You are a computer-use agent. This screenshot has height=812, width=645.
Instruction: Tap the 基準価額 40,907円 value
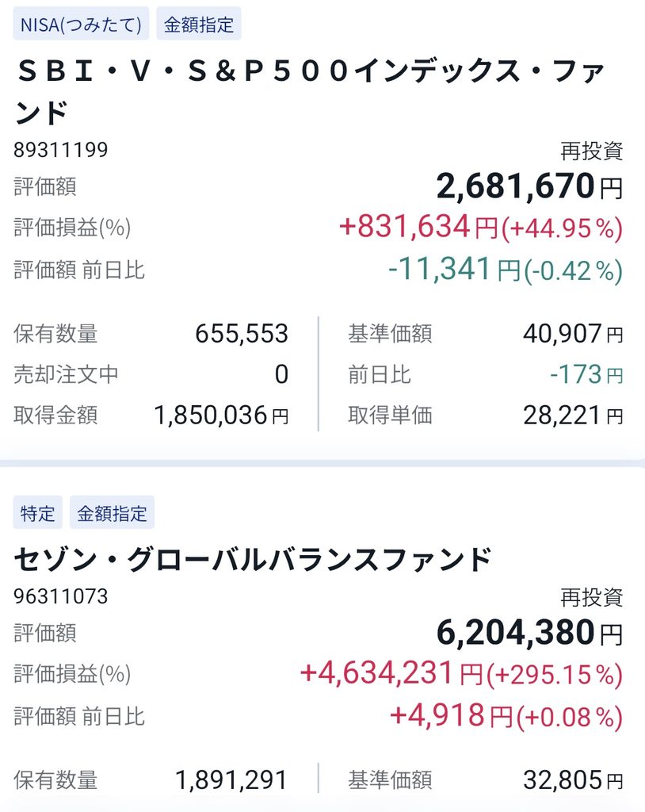[x=573, y=334]
